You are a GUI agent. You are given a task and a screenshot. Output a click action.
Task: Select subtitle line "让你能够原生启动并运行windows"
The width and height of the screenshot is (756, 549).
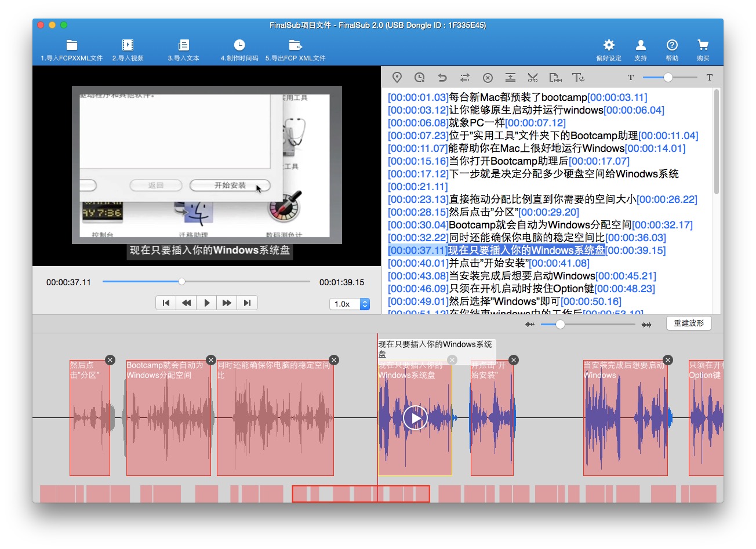point(526,110)
